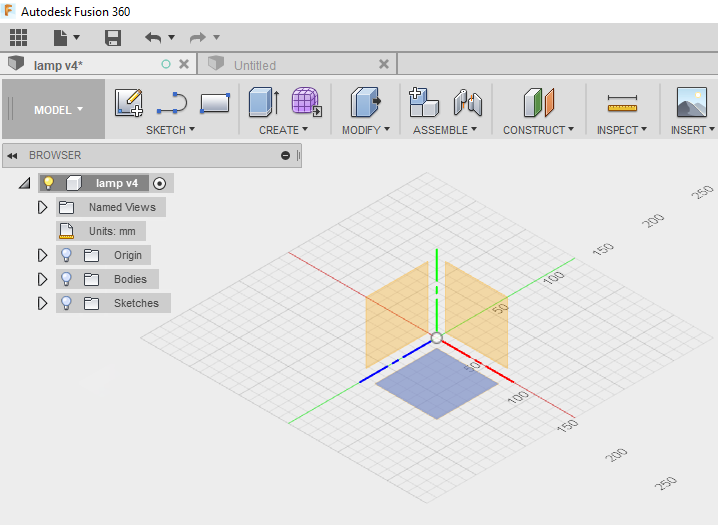Viewport: 718px width, 525px height.
Task: Open the CREATE menu
Action: [x=283, y=130]
